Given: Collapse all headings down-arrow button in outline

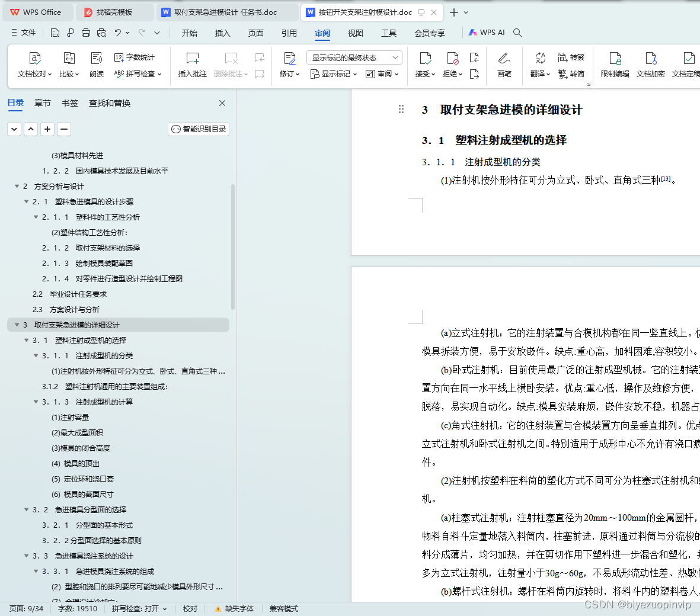Looking at the screenshot, I should pyautogui.click(x=14, y=129).
